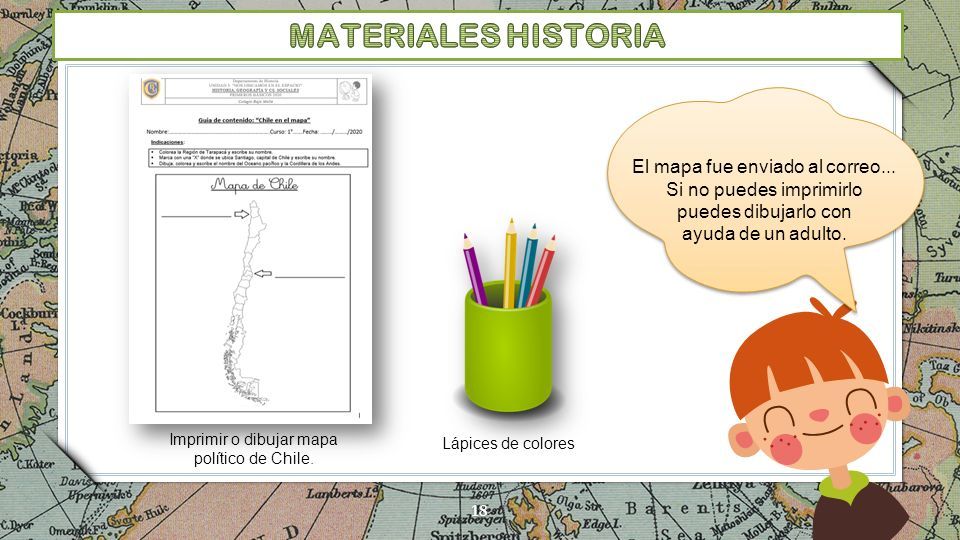Click the upper arrow pointing at northern Chile

[241, 214]
